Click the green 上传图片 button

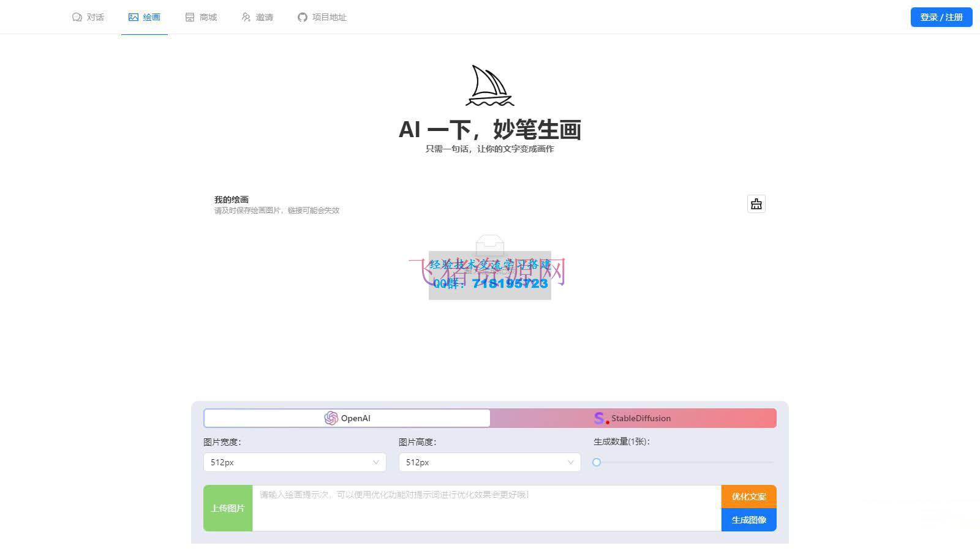pos(227,508)
